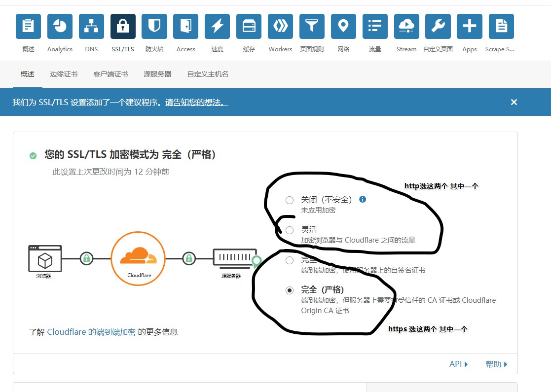Select the SSL/TLS lock icon
551x392 pixels.
(123, 26)
